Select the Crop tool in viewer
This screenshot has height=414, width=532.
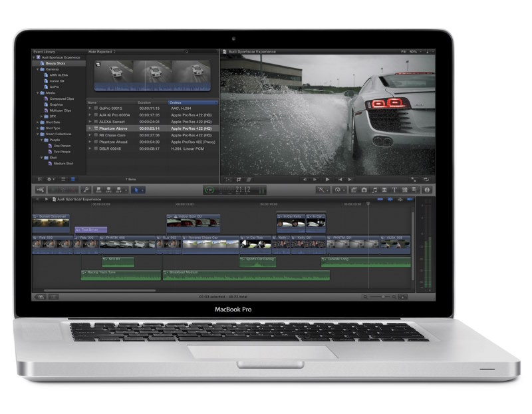239,179
